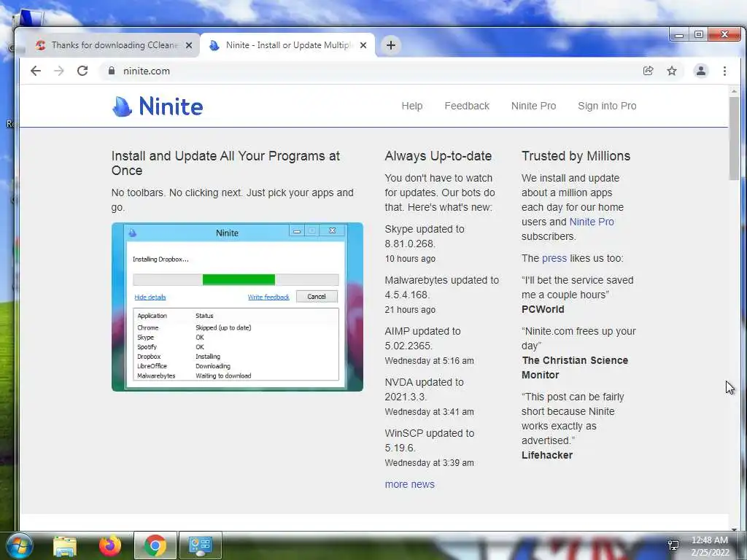
Task: Click the NVDA updated to 2021.3.3 text
Action: tap(424, 389)
